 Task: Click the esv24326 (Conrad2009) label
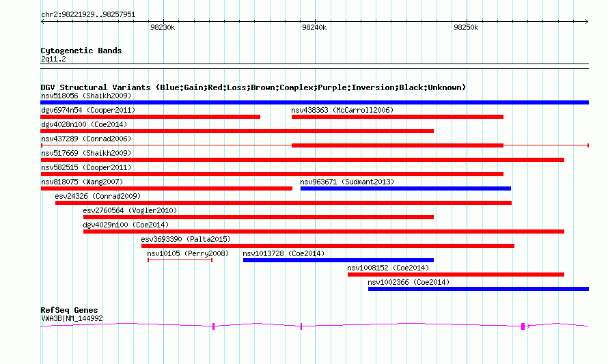pyautogui.click(x=98, y=196)
